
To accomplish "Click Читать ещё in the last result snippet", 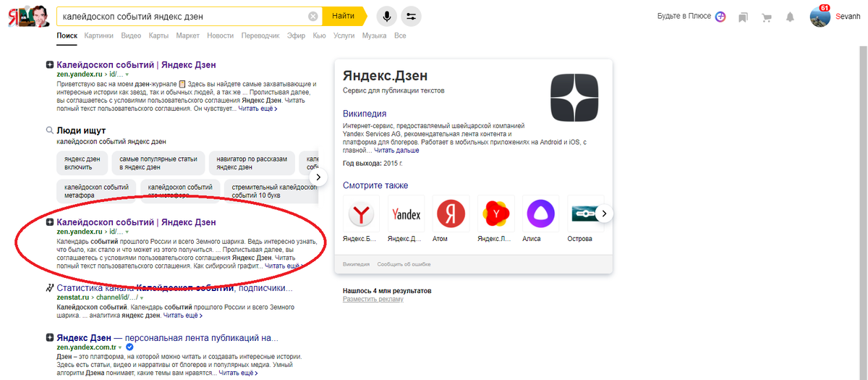I will (238, 373).
